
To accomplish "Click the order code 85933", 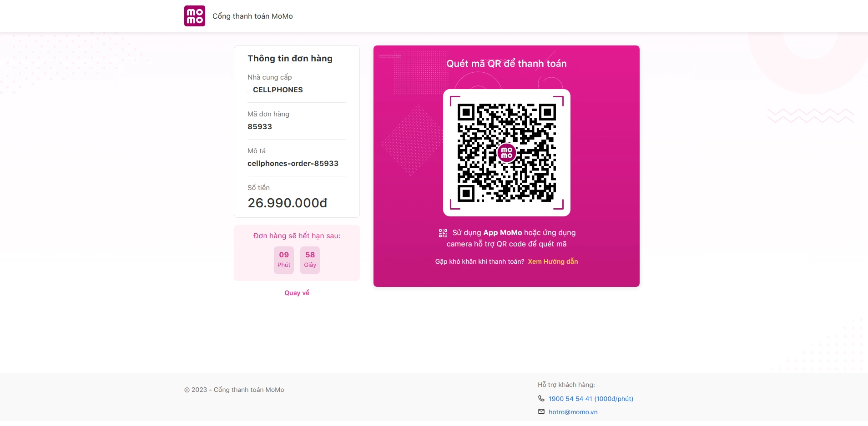I will pyautogui.click(x=260, y=127).
